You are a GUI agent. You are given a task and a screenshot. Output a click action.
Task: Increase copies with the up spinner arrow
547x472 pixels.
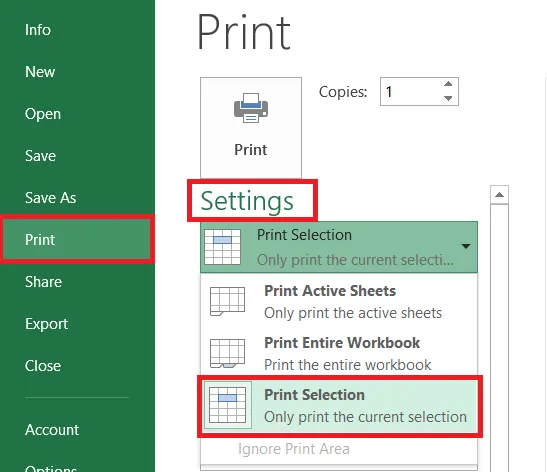coord(448,84)
